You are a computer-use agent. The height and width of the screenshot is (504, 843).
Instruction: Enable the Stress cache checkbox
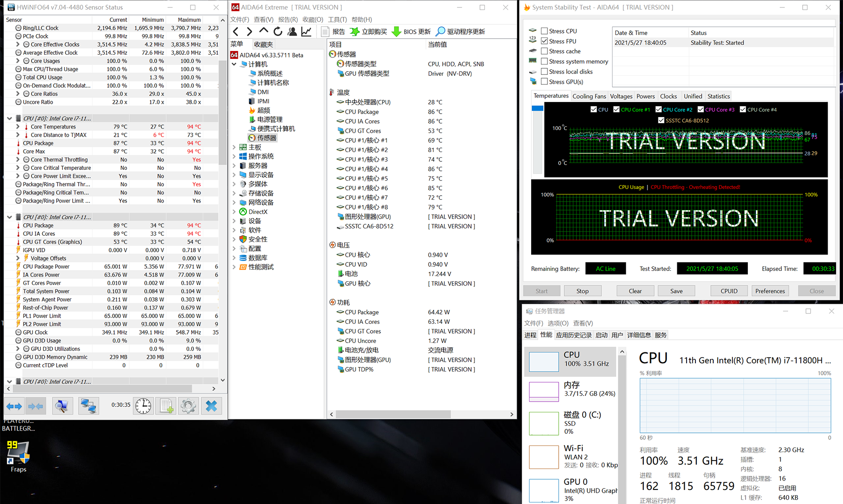(x=544, y=51)
